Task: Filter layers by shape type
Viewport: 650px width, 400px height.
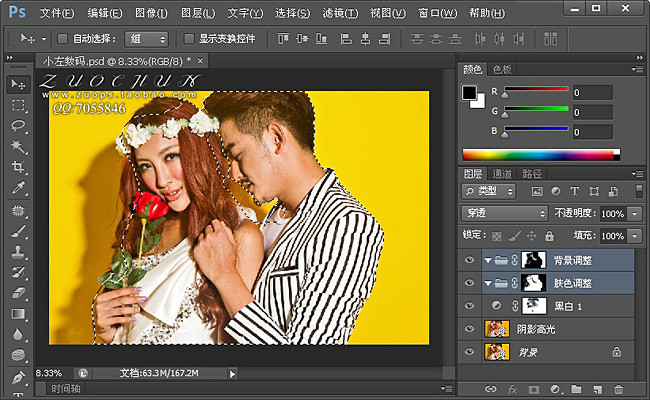Action: (594, 191)
